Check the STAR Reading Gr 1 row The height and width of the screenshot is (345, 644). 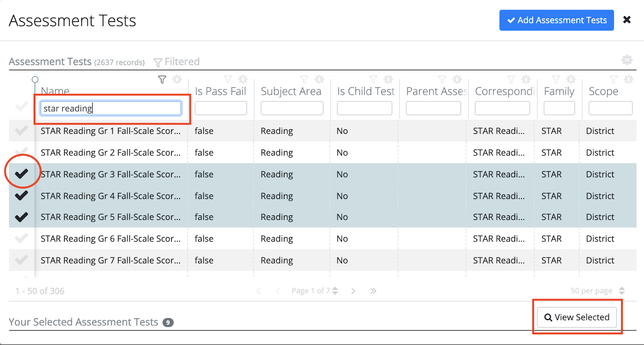22,131
